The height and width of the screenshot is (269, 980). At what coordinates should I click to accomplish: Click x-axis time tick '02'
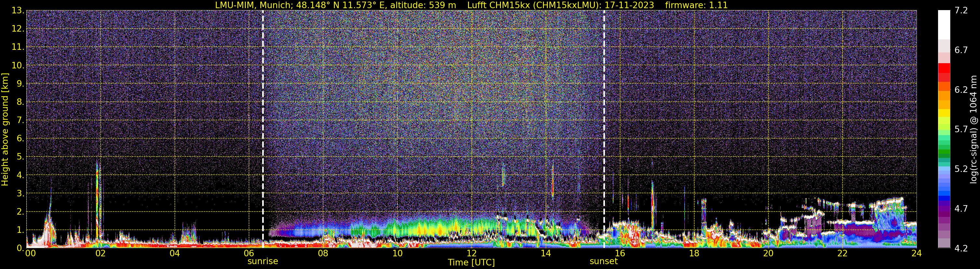click(x=101, y=253)
